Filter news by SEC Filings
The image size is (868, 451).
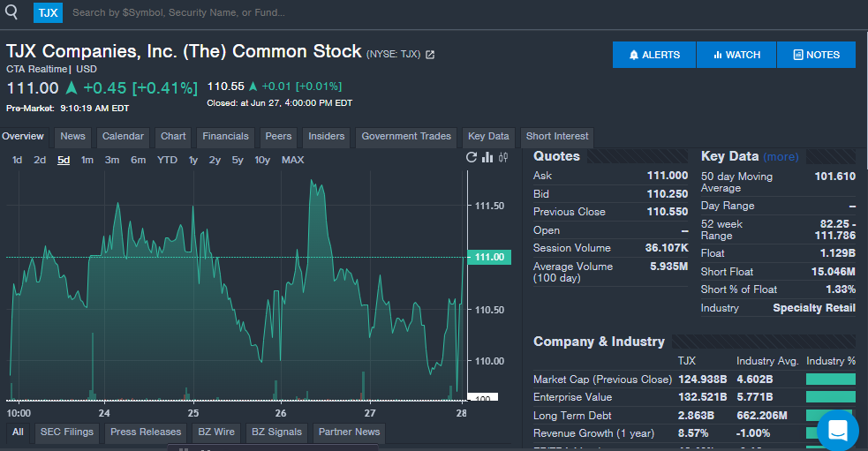[67, 432]
